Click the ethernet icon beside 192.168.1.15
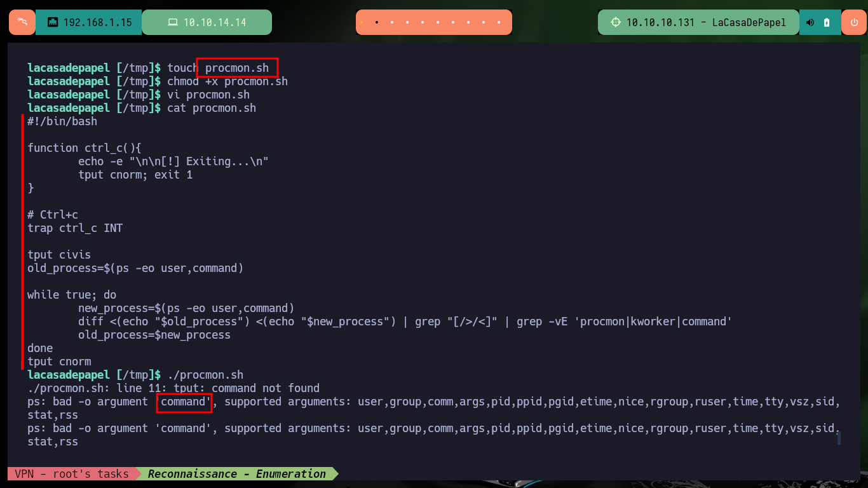 click(53, 22)
